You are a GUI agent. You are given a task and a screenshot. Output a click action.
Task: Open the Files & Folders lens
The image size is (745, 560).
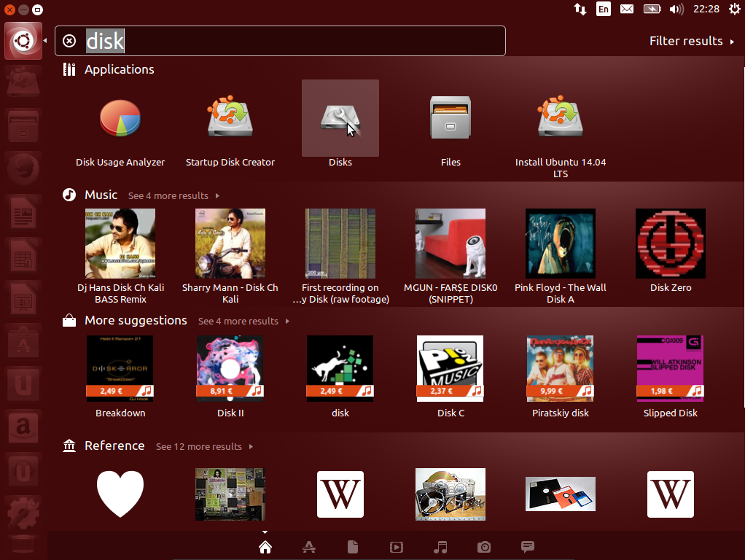(353, 547)
